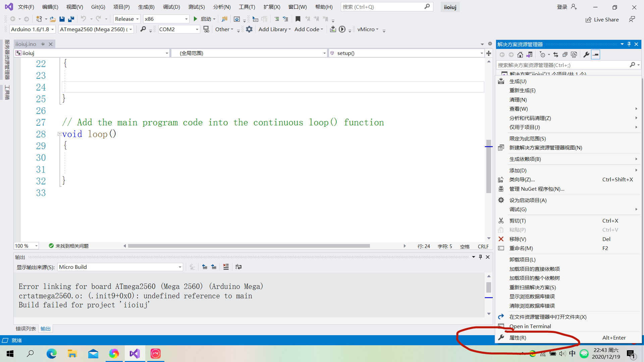Click the Home icon in Solution Explorer
The image size is (644, 362).
click(x=520, y=55)
